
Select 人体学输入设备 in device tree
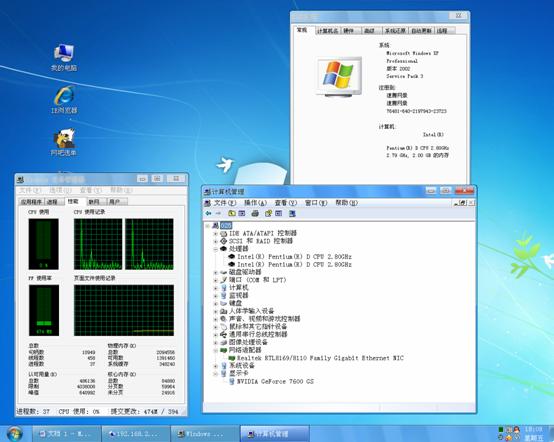coord(252,311)
